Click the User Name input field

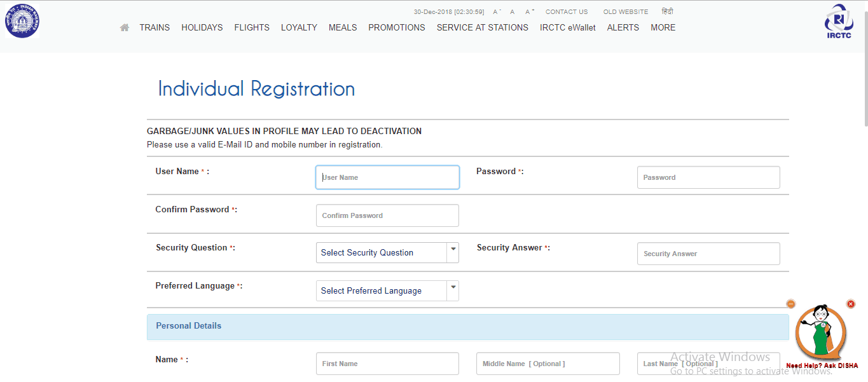(x=387, y=177)
